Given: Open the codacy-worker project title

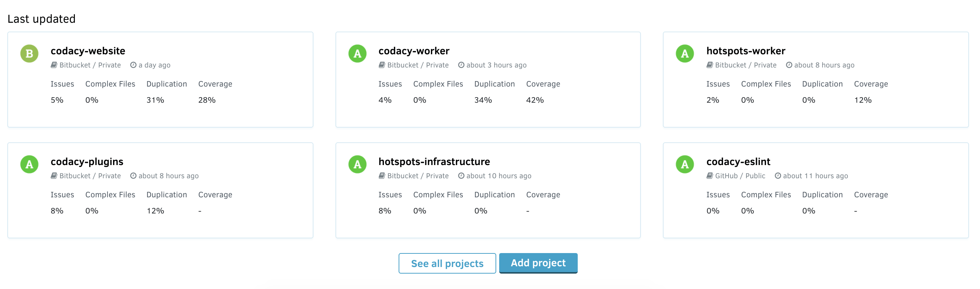Looking at the screenshot, I should [414, 51].
